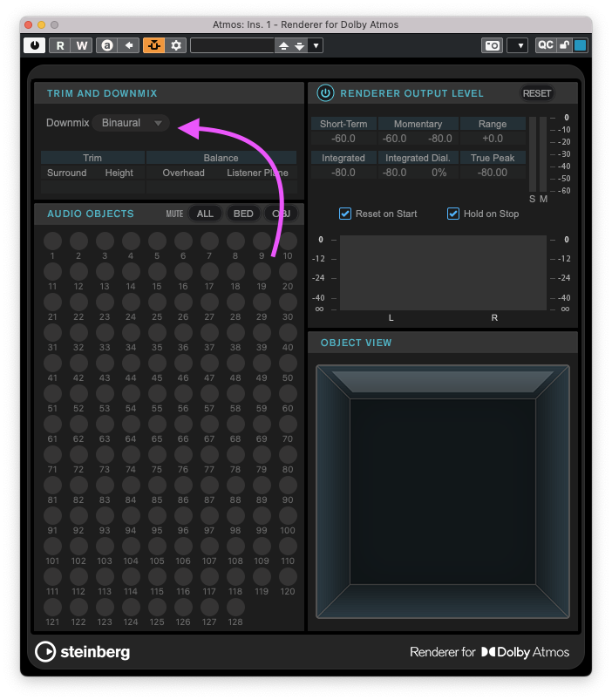This screenshot has width=612, height=700.
Task: Click audio object circle 61
Action: click(x=52, y=425)
